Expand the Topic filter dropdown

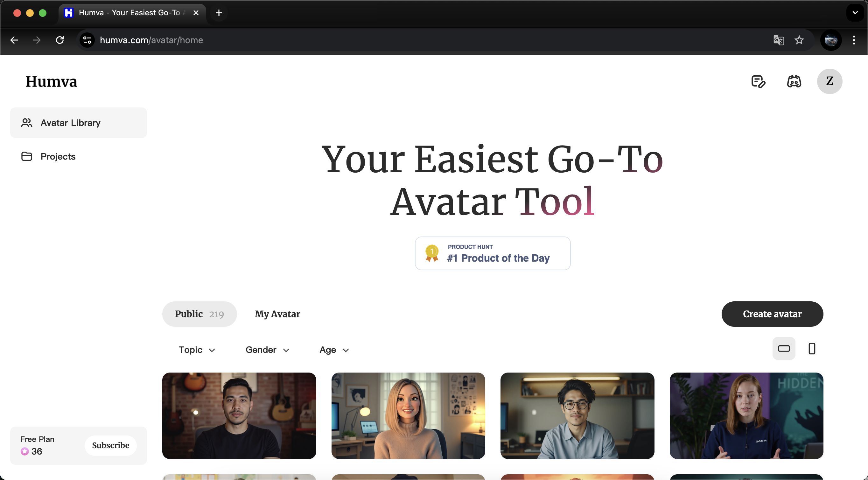point(197,350)
